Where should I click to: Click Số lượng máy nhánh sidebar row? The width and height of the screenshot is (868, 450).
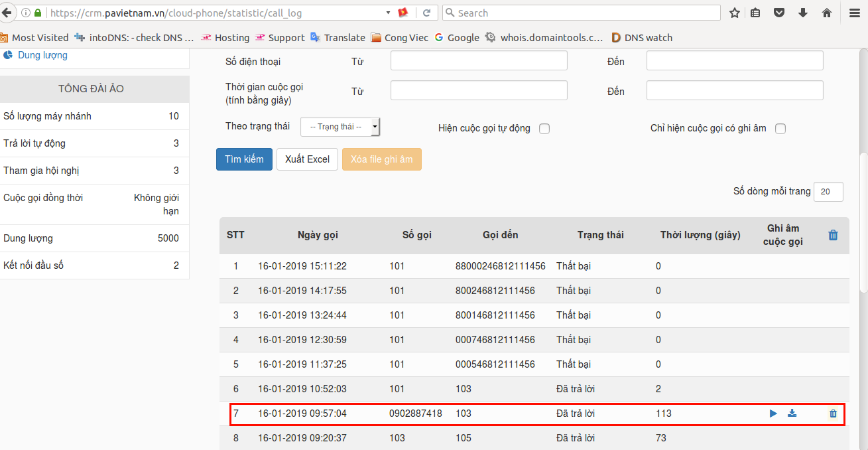tap(94, 116)
